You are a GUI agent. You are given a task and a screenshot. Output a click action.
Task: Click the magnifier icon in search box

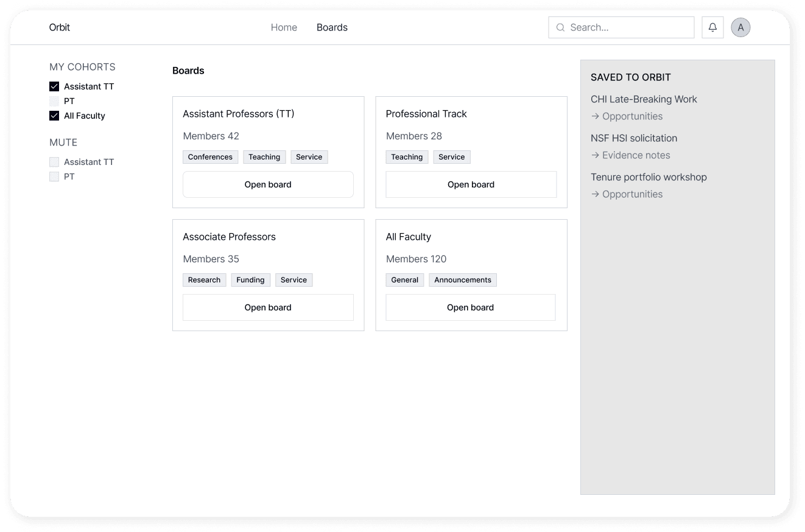point(560,27)
